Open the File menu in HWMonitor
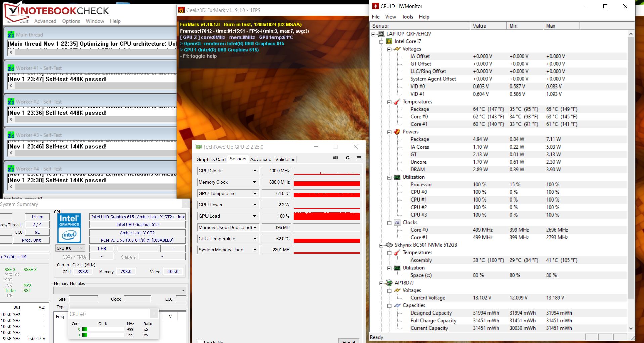 [376, 17]
